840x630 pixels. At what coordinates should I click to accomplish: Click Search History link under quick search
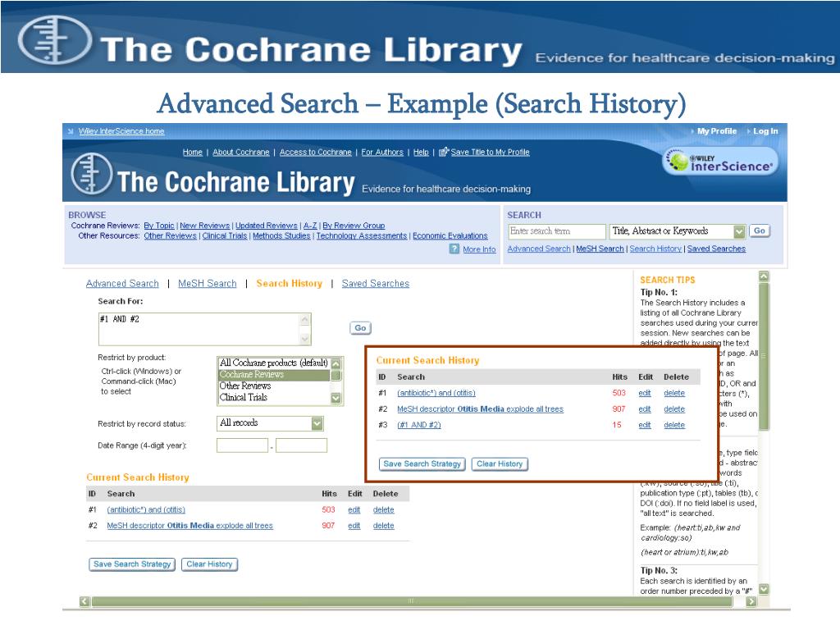[655, 249]
